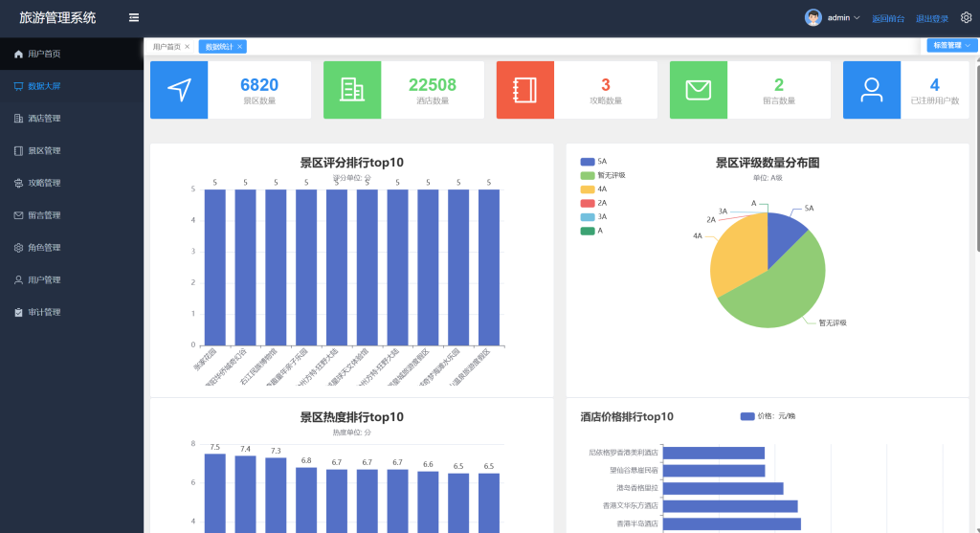980x533 pixels.
Task: Open 攻略管理 in the sidebar
Action: (71, 183)
